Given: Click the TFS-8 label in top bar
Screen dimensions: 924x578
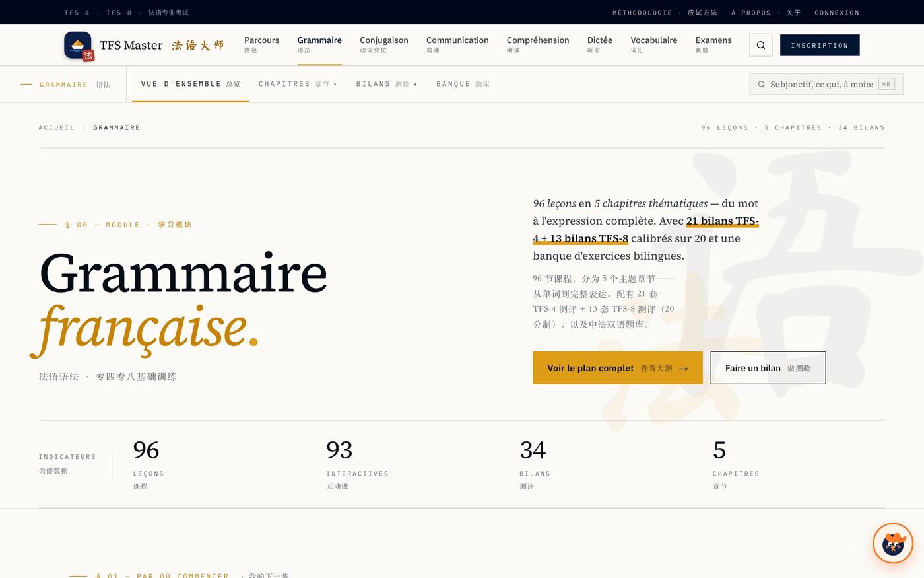Looking at the screenshot, I should click(x=119, y=13).
